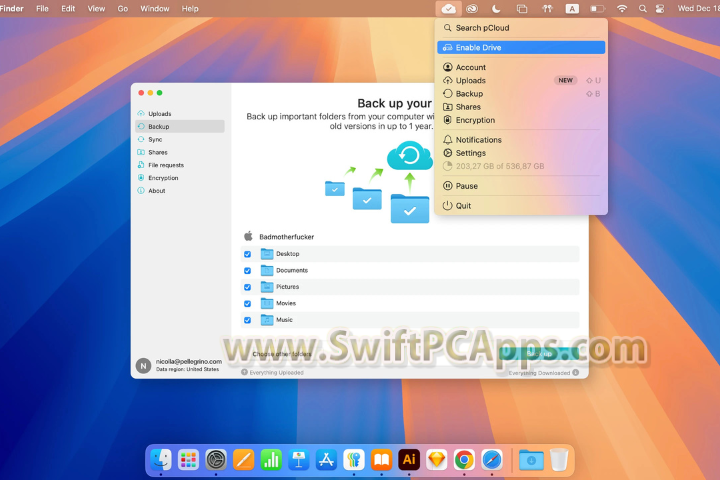Click the Everything Uploaded status
The image size is (720, 480).
click(272, 373)
